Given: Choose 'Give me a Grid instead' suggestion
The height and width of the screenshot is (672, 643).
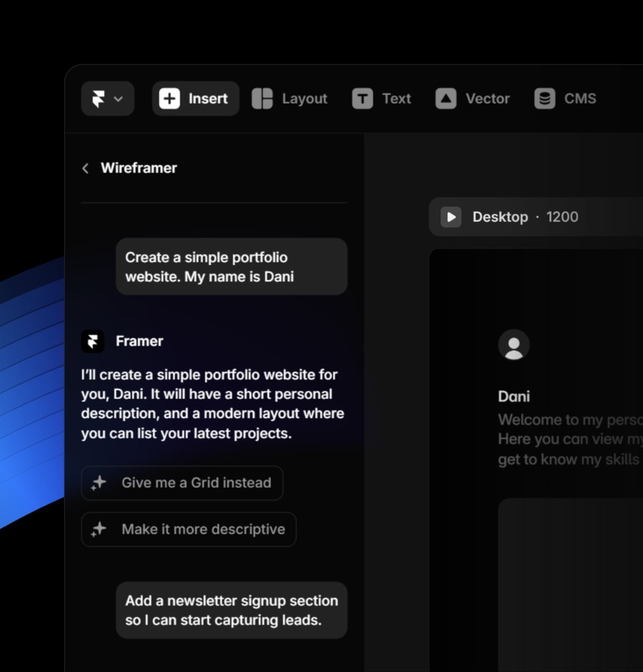Looking at the screenshot, I should [x=196, y=483].
